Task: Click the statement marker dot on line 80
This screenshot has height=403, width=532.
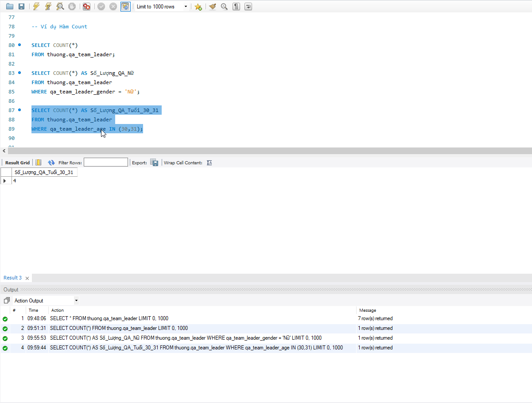Action: (19, 45)
